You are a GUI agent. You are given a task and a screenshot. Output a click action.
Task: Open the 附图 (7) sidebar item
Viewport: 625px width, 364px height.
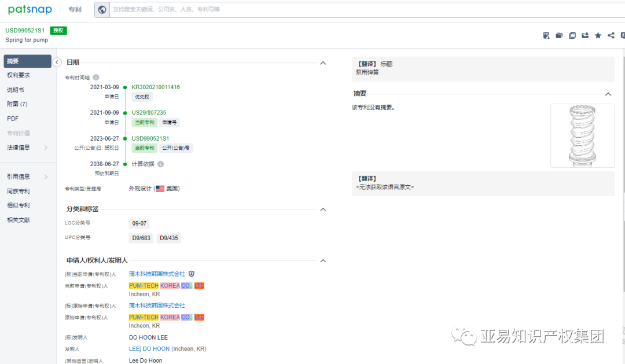[x=17, y=104]
